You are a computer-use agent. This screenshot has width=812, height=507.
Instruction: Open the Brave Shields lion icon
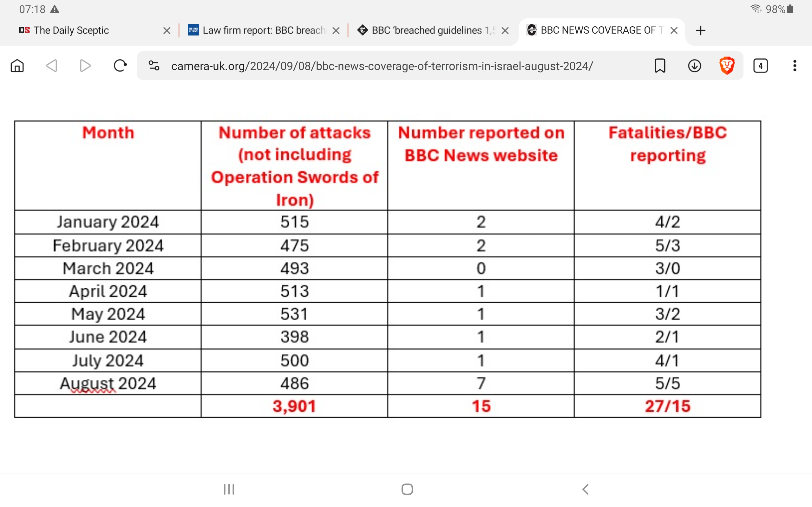point(727,66)
